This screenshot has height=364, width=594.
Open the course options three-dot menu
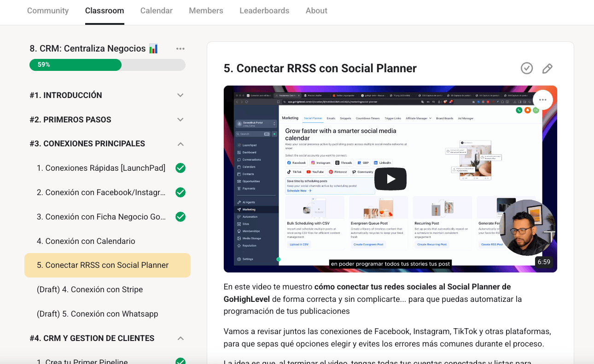point(180,49)
